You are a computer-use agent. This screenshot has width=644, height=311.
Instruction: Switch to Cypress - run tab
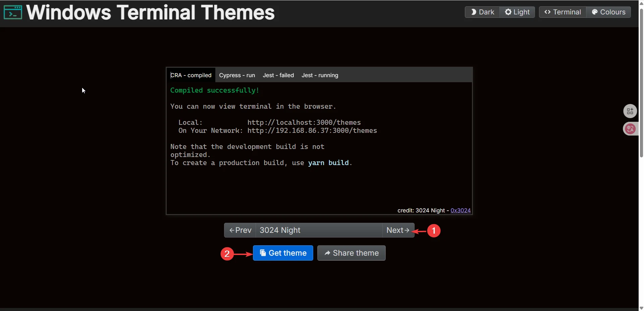point(237,75)
